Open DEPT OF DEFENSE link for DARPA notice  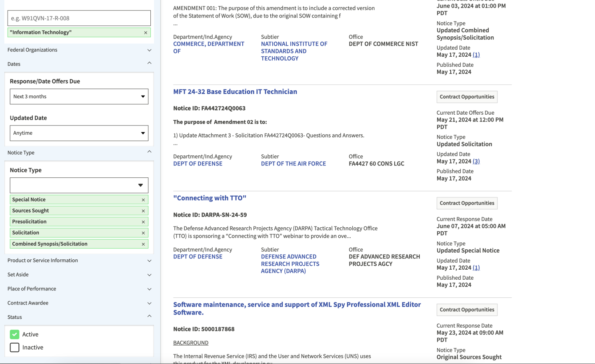click(x=198, y=257)
